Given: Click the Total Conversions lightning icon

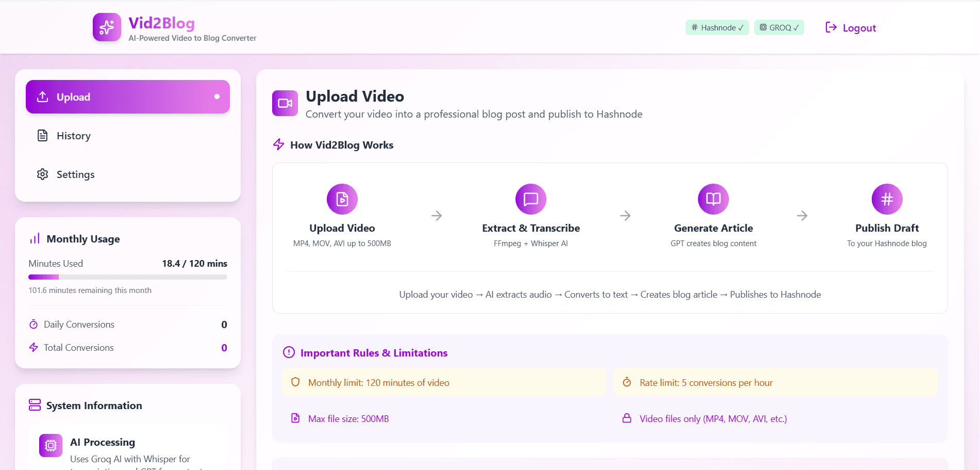Looking at the screenshot, I should coord(34,347).
